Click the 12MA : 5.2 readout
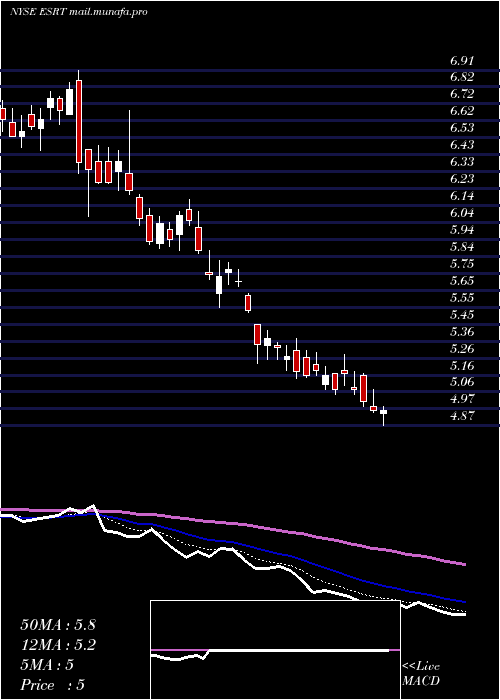The height and width of the screenshot is (700, 500). click(58, 646)
